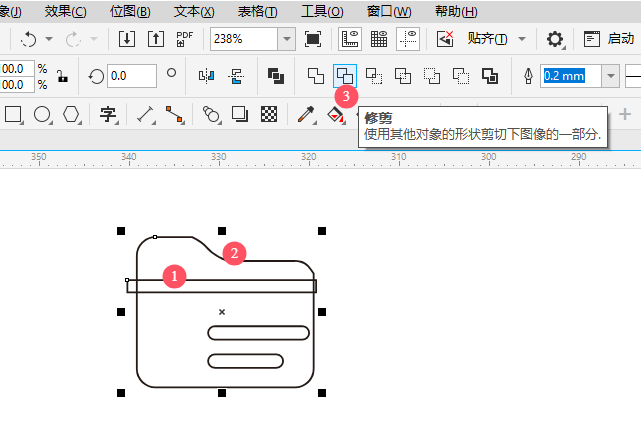This screenshot has height=440, width=641.
Task: Click the horizontal ruler at 320
Action: click(309, 159)
